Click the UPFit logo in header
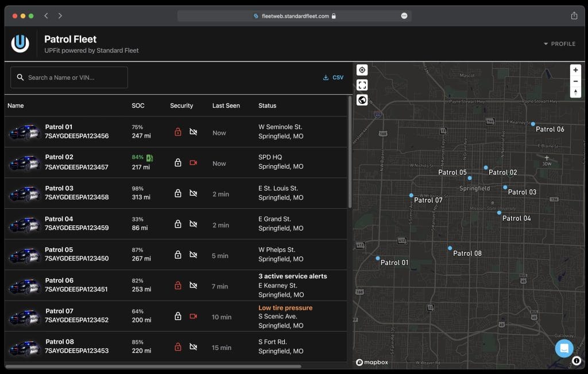This screenshot has width=588, height=374. 20,44
